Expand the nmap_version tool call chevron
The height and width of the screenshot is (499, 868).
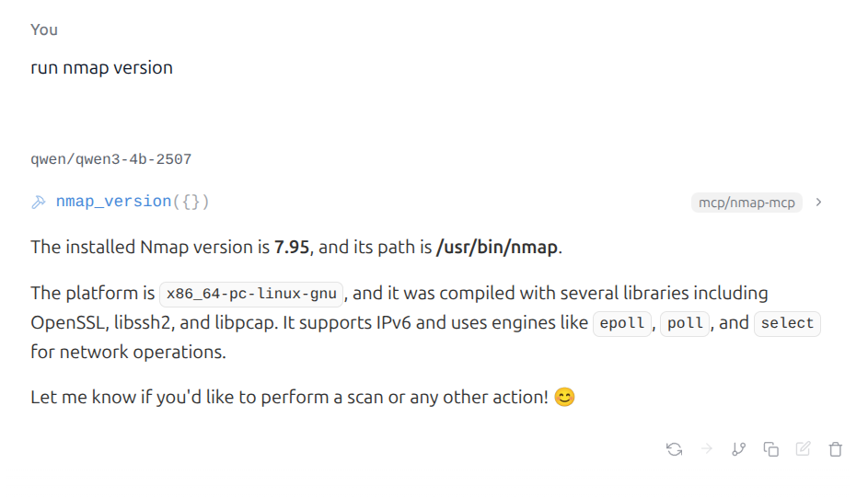[819, 202]
